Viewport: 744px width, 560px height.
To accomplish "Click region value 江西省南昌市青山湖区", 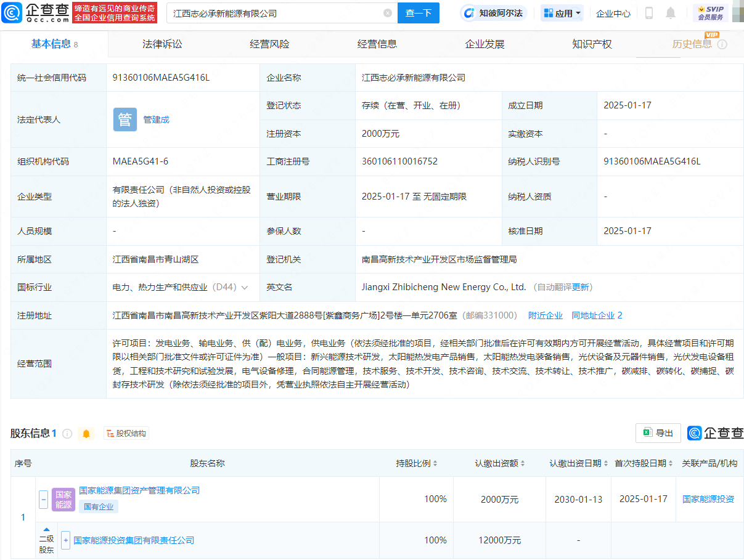I will click(x=156, y=259).
